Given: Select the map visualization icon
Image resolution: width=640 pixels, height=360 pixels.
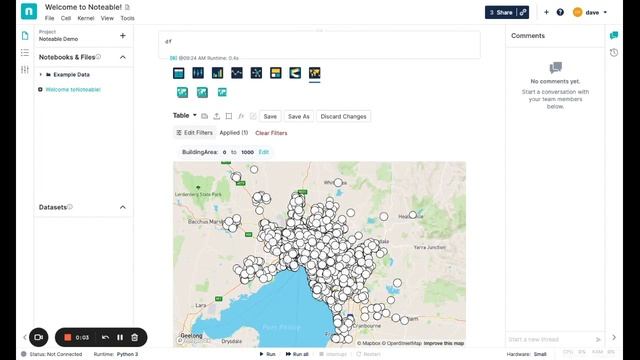Looking at the screenshot, I should coord(315,73).
